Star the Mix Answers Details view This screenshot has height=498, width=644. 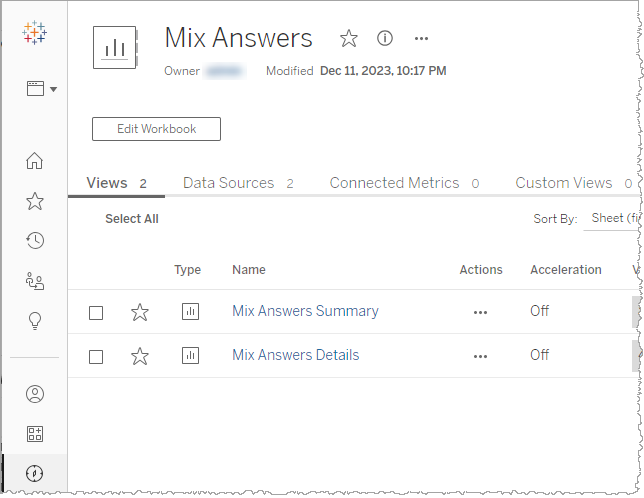coord(140,356)
